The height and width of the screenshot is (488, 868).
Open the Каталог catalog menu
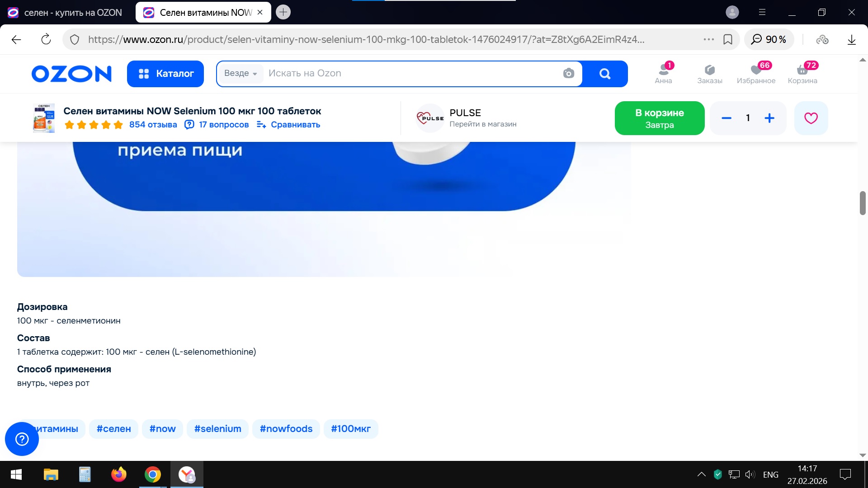click(x=165, y=74)
